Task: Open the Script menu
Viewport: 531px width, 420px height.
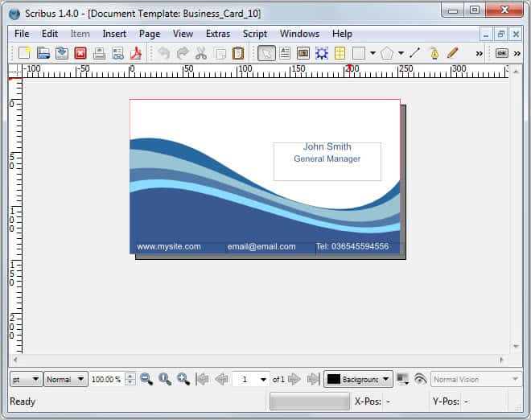Action: coord(255,34)
